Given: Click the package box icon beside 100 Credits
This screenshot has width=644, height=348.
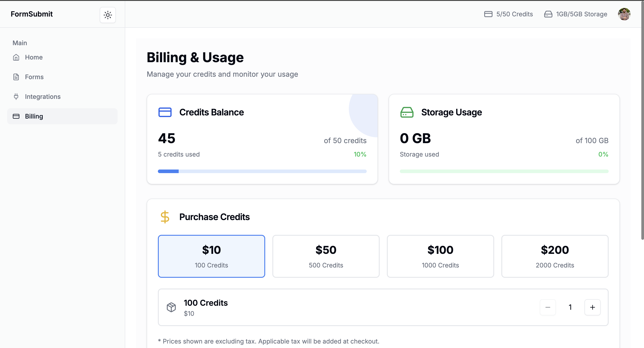Looking at the screenshot, I should [171, 307].
